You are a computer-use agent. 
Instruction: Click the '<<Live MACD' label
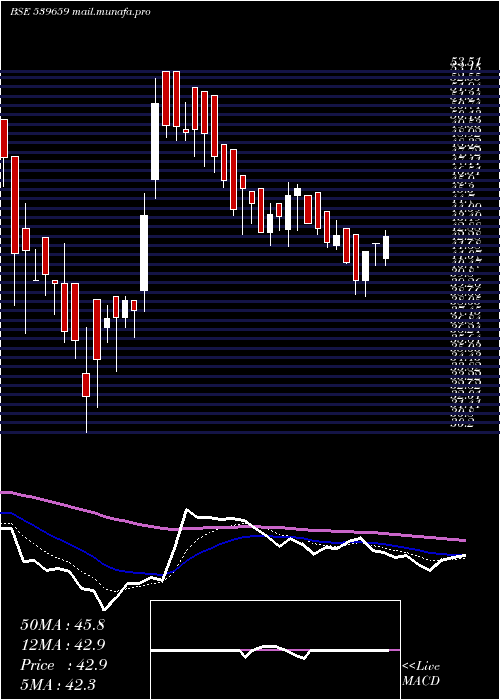tap(421, 674)
